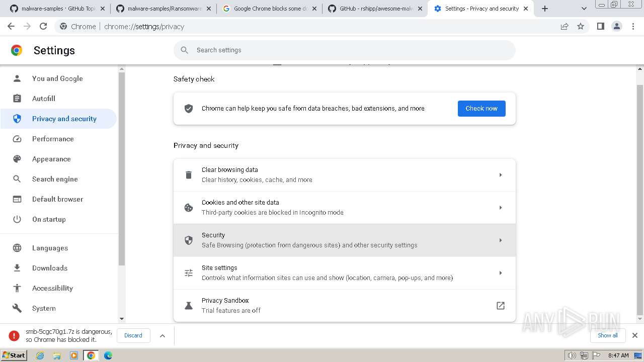Open the Chrome profile avatar icon
The height and width of the screenshot is (362, 644).
pos(616,27)
